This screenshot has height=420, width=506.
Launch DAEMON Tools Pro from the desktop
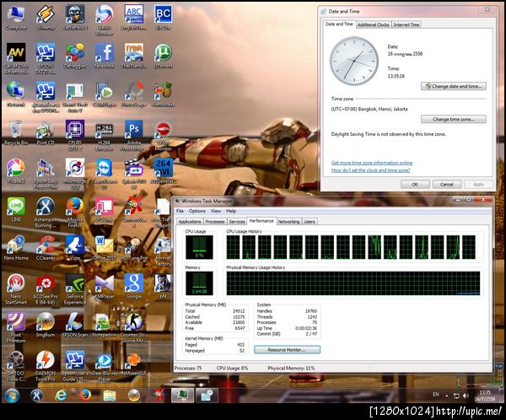click(46, 366)
